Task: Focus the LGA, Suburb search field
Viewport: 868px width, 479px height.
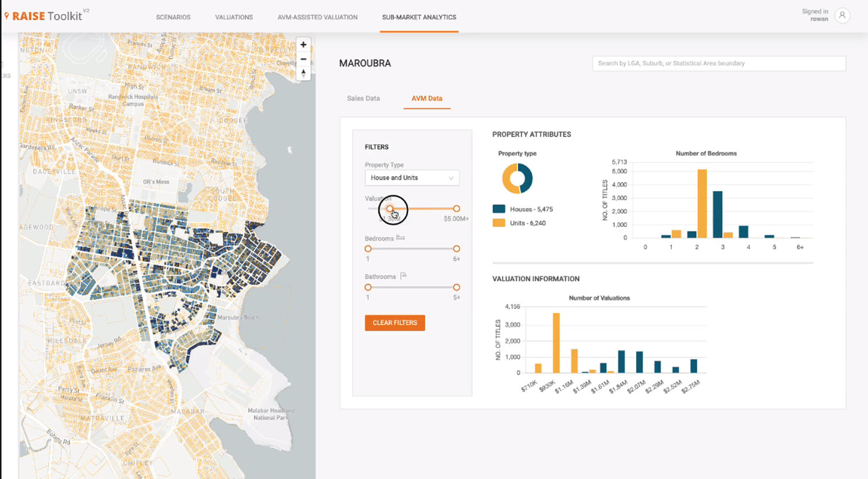Action: tap(719, 64)
